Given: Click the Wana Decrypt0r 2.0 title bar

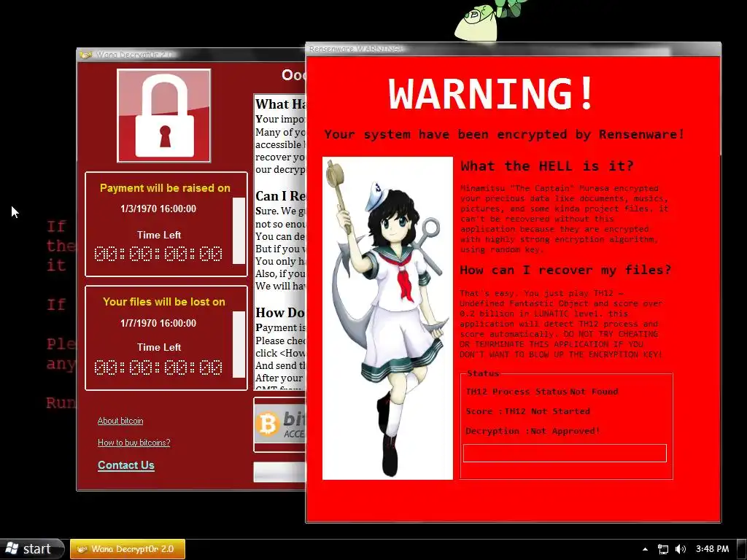Looking at the screenshot, I should (x=190, y=55).
